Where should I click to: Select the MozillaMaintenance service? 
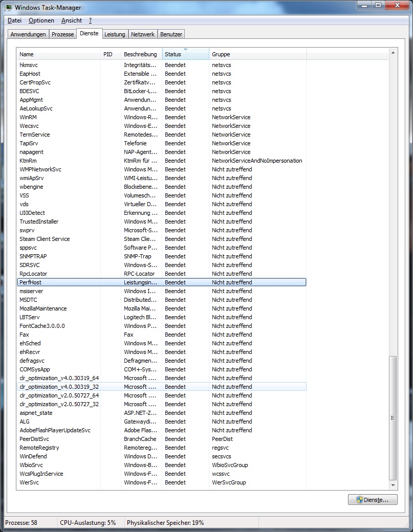pos(162,308)
